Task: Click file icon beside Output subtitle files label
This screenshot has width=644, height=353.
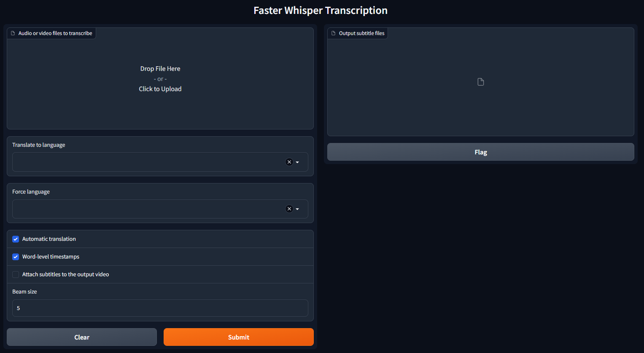Action: (x=334, y=33)
